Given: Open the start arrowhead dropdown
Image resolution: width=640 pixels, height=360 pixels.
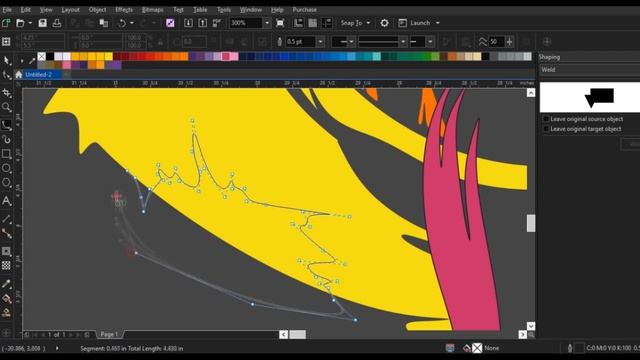Looking at the screenshot, I should pyautogui.click(x=351, y=42).
